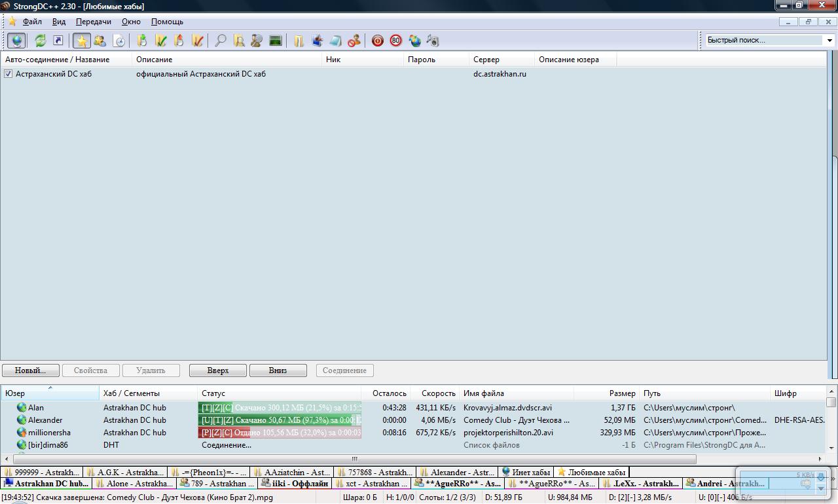Switch to the Инет хабы tab

click(526, 472)
